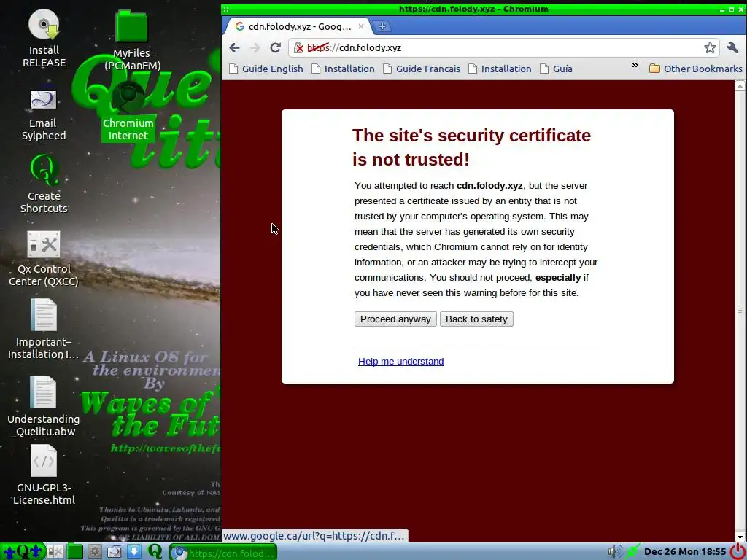This screenshot has width=747, height=560.
Task: Open the Guide English bookmark
Action: [x=266, y=69]
